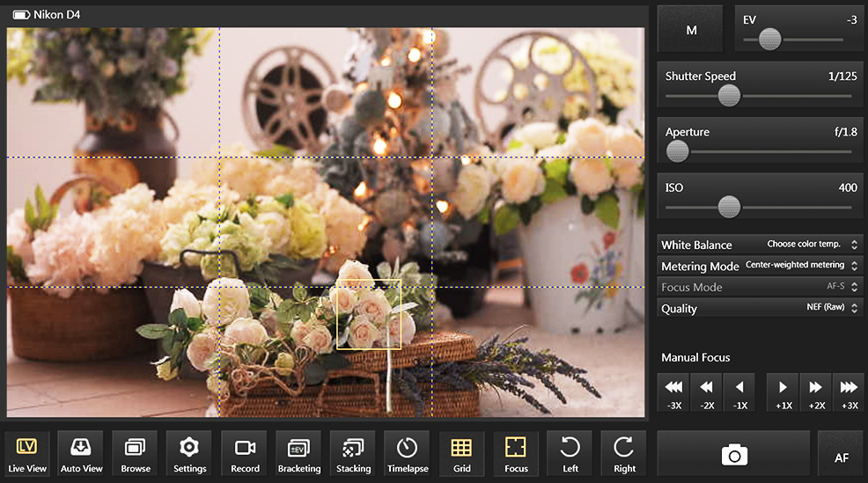Toggle the Grid overlay

pyautogui.click(x=461, y=454)
